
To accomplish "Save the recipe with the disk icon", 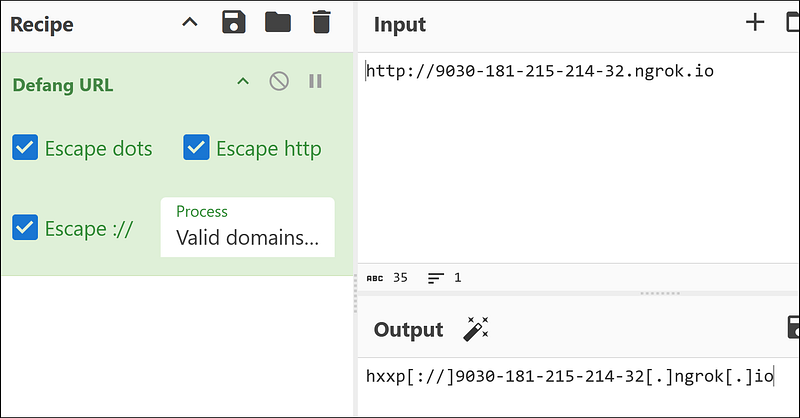I will click(x=234, y=22).
